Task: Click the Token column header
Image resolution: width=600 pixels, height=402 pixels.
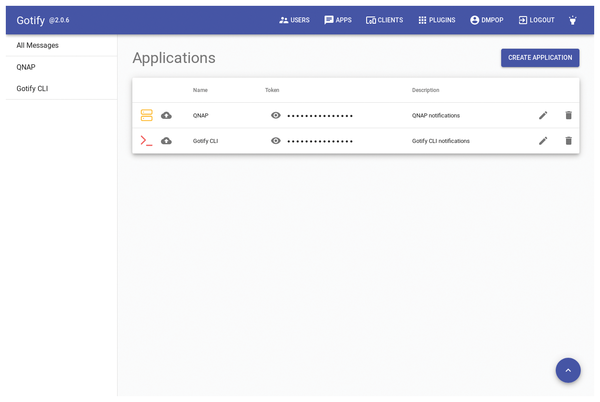Action: [272, 90]
